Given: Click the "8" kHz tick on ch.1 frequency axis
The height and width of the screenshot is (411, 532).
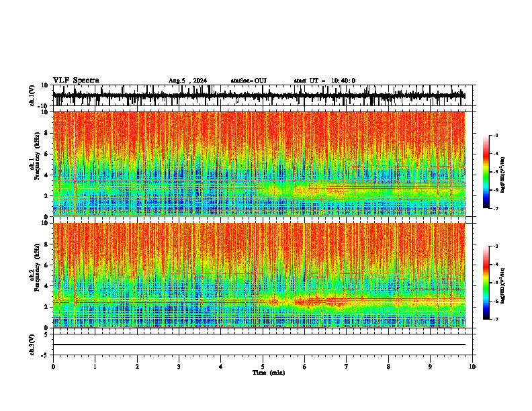Looking at the screenshot, I should 47,133.
